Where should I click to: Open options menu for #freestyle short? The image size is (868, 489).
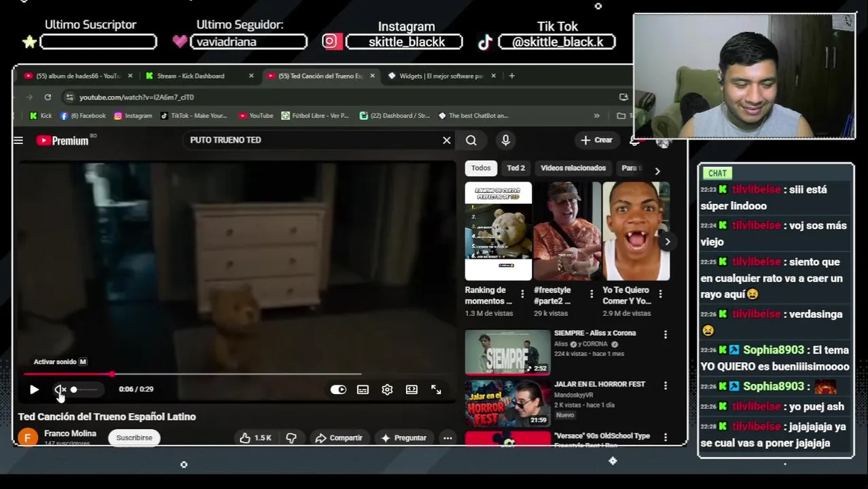click(592, 294)
